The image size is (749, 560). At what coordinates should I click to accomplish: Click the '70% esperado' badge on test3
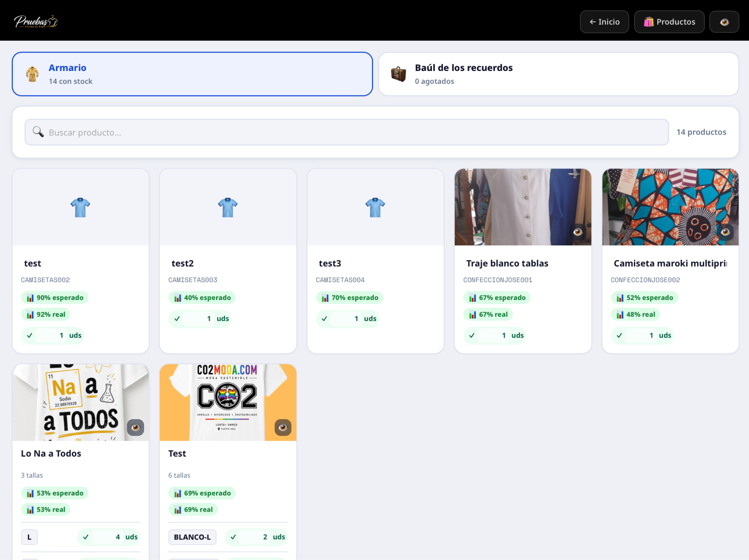[350, 298]
